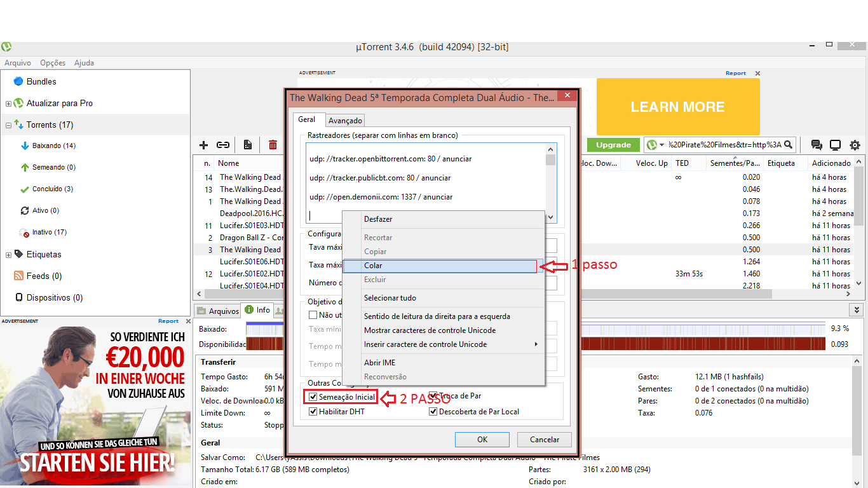
Task: Click the green uTorrent search provider icon
Action: pos(651,145)
